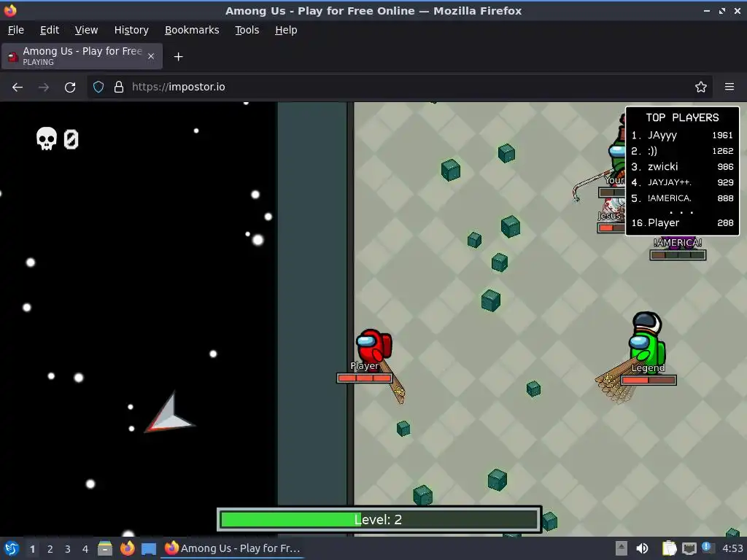Go forward to next page
Viewport: 747px width, 560px height.
(44, 87)
